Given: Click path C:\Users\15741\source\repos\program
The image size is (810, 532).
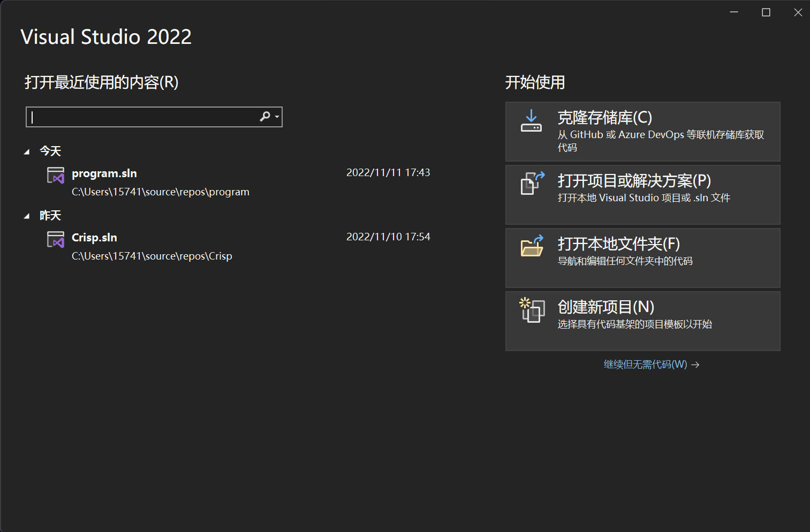Looking at the screenshot, I should [161, 192].
